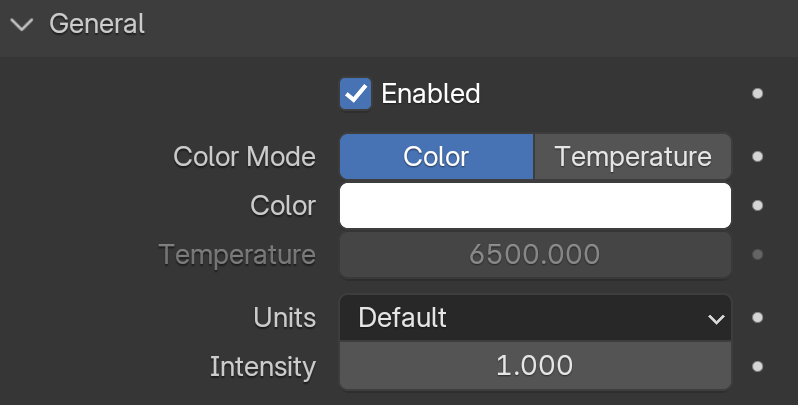Click the dimmed animate dot beside Temperature
Image resolution: width=798 pixels, height=405 pixels.
tap(757, 254)
